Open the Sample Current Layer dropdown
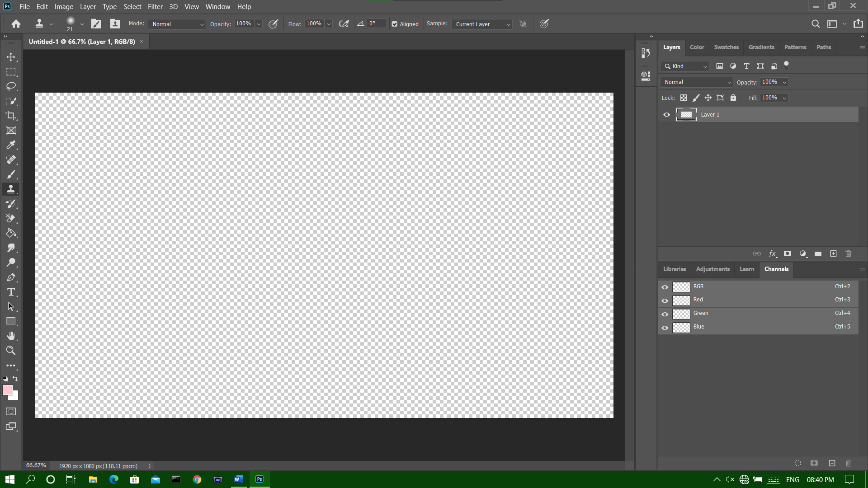Image resolution: width=868 pixels, height=488 pixels. 481,24
